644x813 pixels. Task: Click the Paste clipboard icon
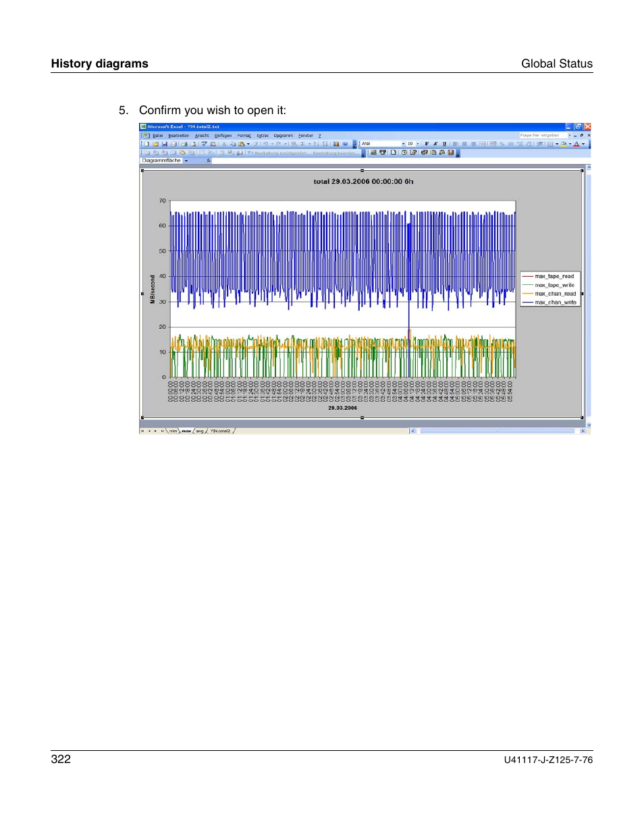[x=241, y=144]
